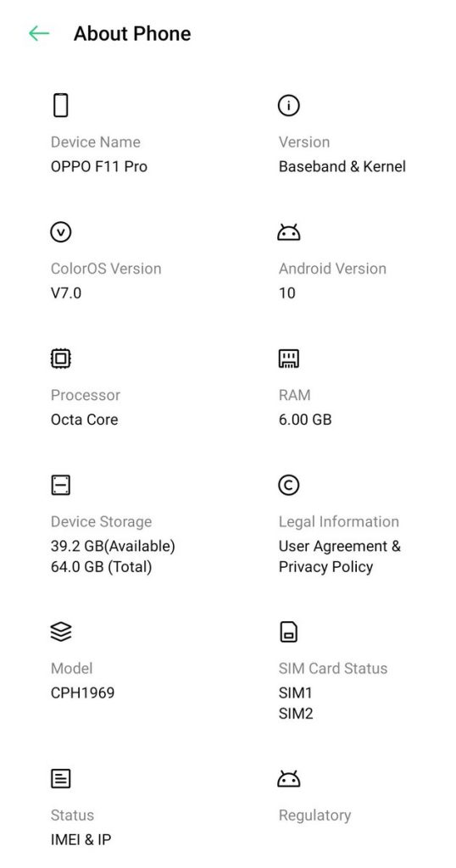
Task: Tap the SIM card icon
Action: (x=288, y=632)
